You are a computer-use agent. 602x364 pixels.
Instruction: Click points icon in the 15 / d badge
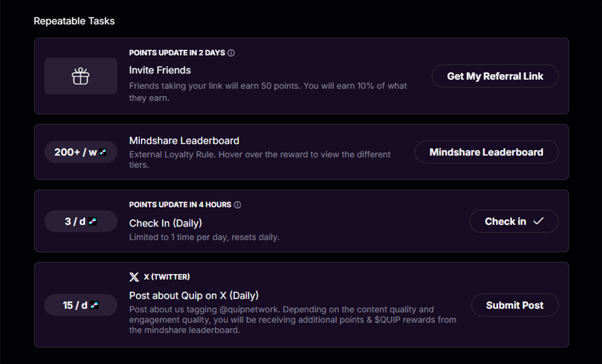coord(94,305)
